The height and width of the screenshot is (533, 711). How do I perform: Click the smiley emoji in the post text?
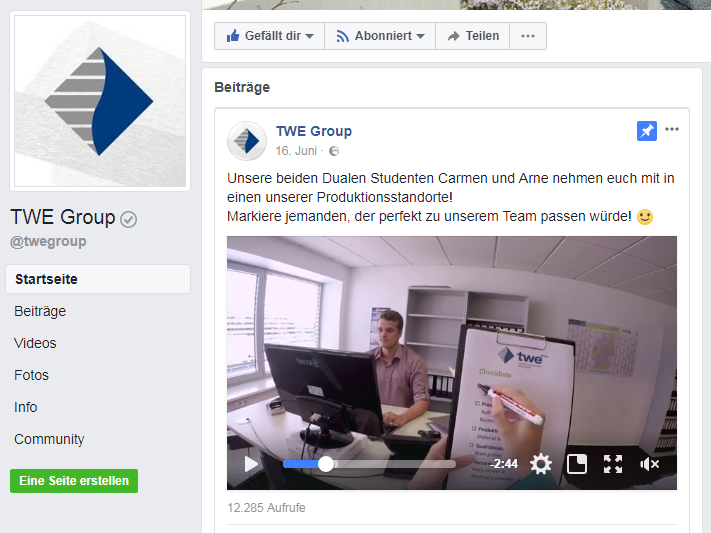point(645,217)
